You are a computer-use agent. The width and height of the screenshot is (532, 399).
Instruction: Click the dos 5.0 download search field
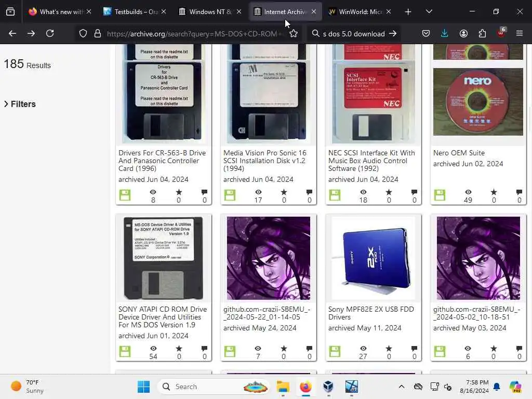[353, 34]
